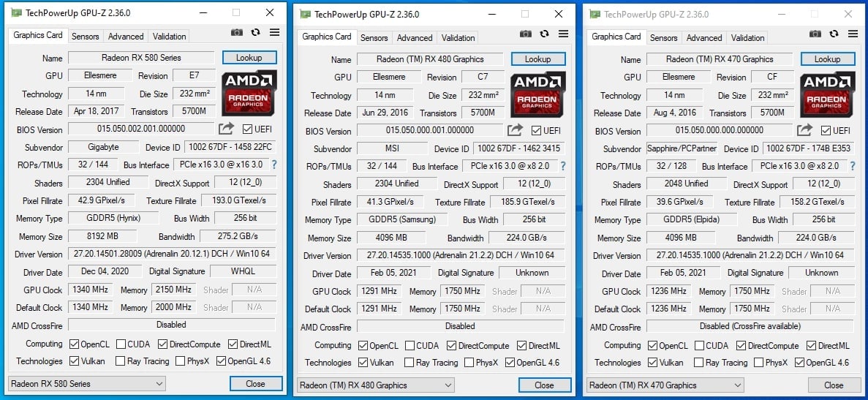Open the hamburger menu in RX 580 window
This screenshot has width=868, height=400.
pyautogui.click(x=274, y=33)
